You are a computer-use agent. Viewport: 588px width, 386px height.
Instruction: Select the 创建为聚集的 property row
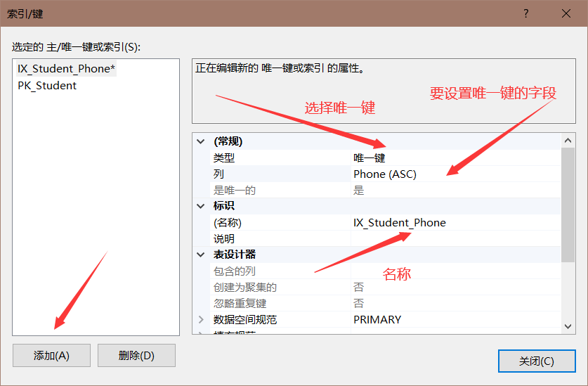tap(385, 288)
